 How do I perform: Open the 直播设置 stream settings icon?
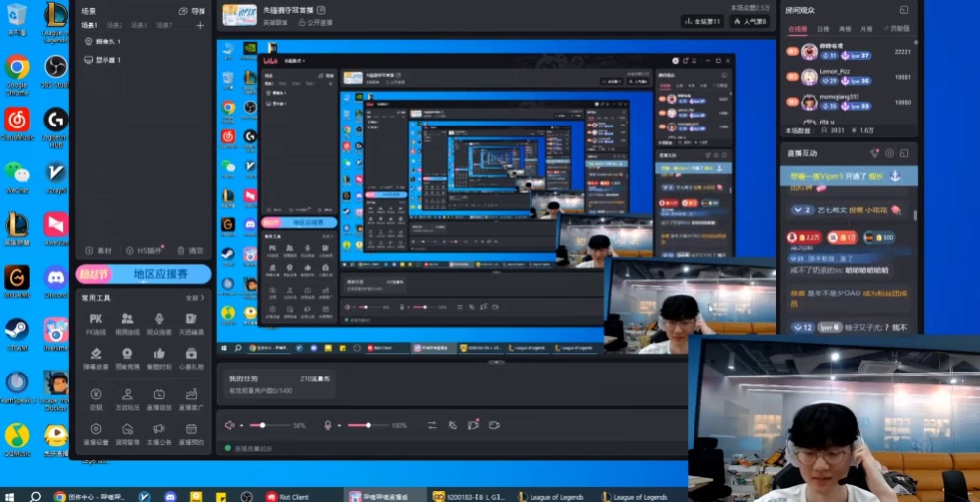96,430
